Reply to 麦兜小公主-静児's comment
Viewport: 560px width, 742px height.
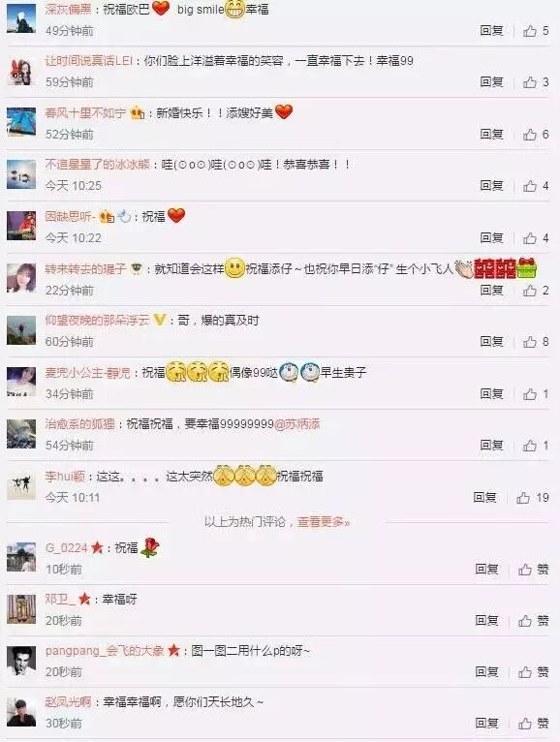[x=491, y=393]
